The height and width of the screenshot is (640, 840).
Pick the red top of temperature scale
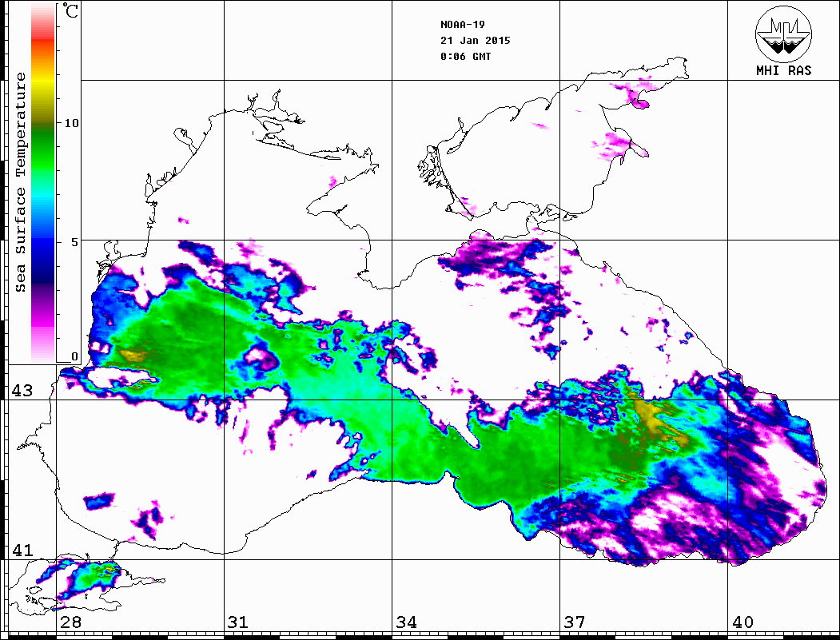[x=42, y=24]
